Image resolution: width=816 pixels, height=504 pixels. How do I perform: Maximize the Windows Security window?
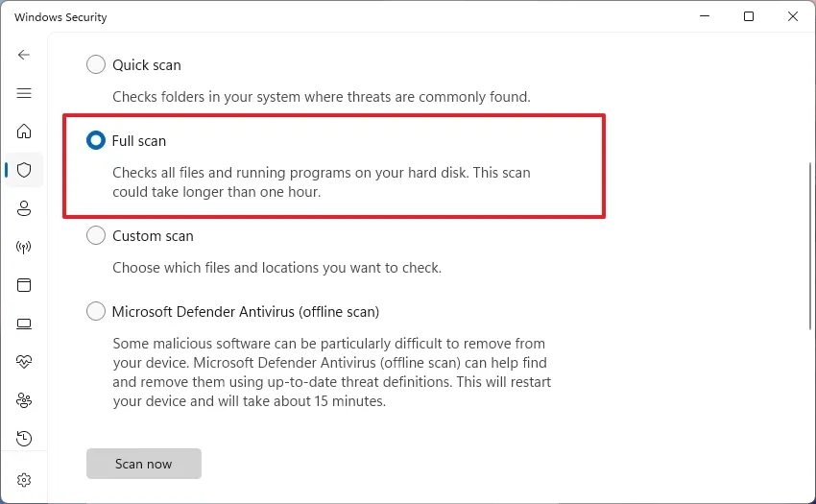point(749,16)
